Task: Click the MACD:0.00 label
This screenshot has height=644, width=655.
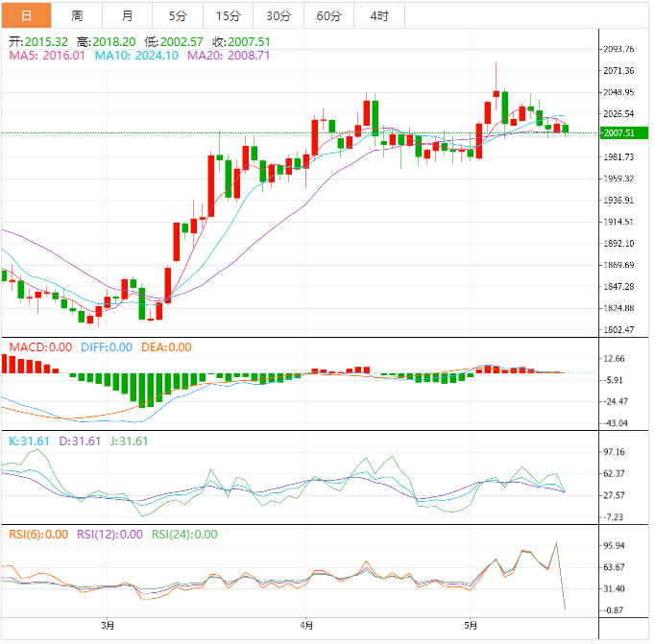Action: 39,347
